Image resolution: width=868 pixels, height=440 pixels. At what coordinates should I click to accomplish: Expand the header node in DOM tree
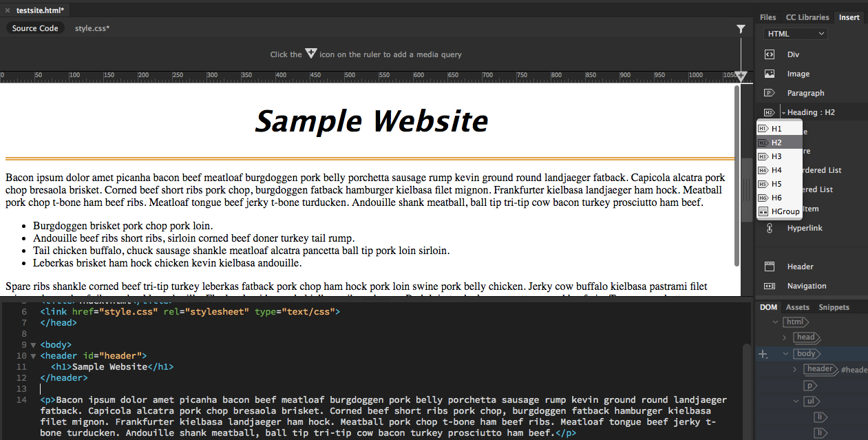tap(794, 370)
